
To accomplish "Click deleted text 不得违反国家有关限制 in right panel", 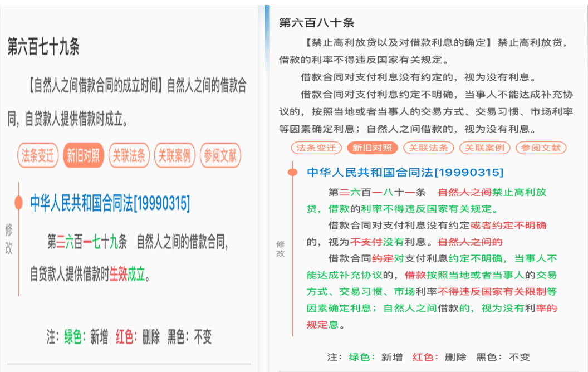I will [x=492, y=291].
